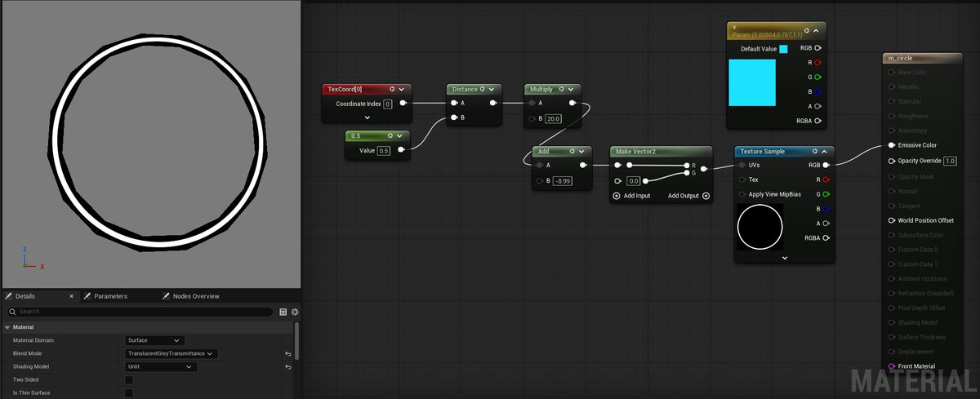Edit the Coordinate Index value field
The image size is (980, 399).
tap(388, 104)
